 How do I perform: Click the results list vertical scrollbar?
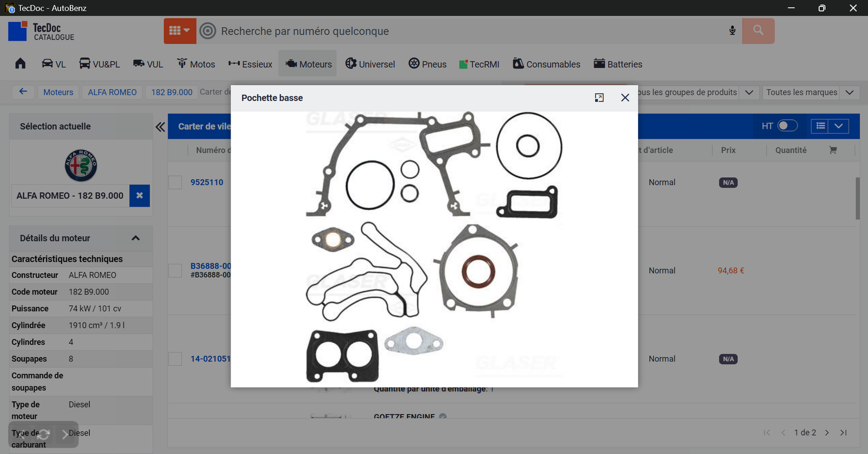click(858, 199)
